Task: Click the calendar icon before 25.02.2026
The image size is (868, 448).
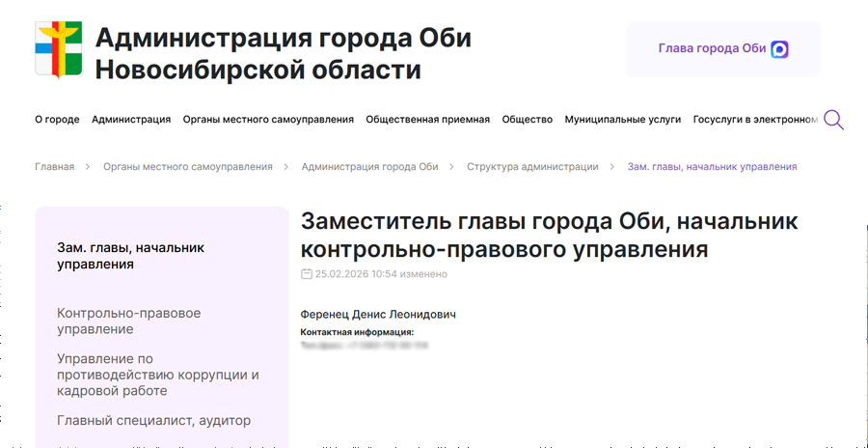Action: tap(306, 274)
